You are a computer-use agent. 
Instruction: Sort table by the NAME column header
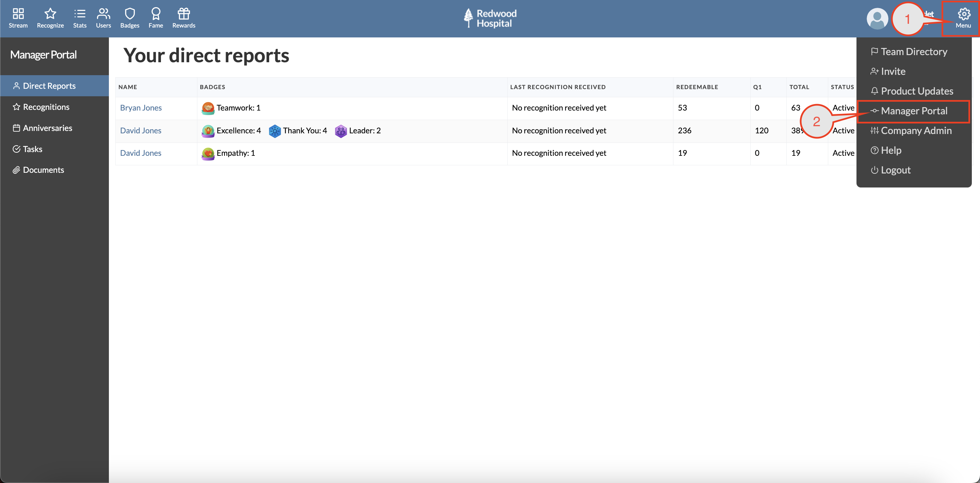pos(128,87)
